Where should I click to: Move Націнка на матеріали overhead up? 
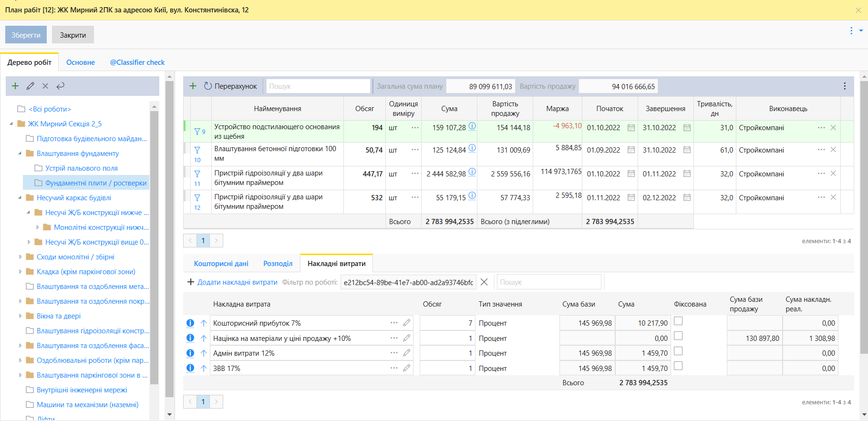click(x=204, y=338)
